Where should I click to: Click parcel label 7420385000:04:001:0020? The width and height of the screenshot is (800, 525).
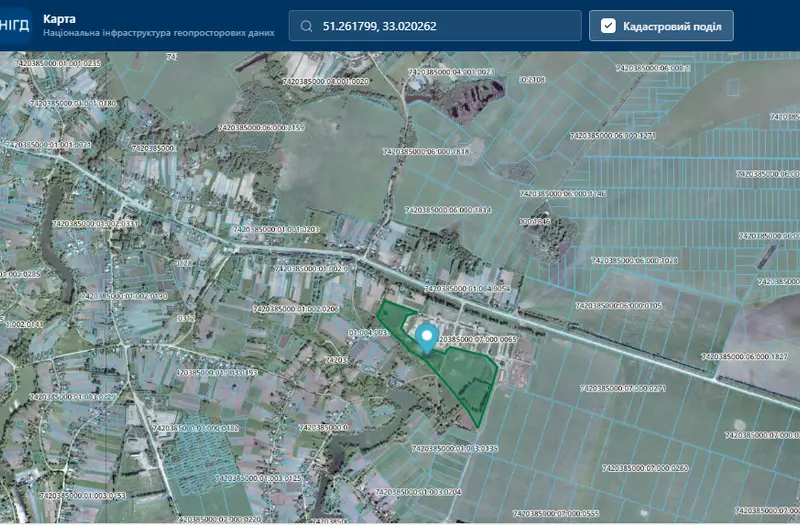(x=325, y=81)
